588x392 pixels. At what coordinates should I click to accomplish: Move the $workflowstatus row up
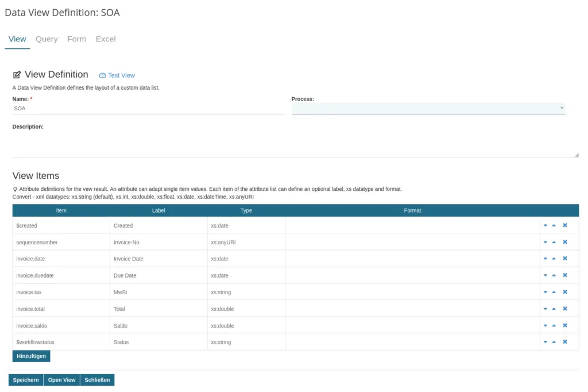[x=554, y=342]
